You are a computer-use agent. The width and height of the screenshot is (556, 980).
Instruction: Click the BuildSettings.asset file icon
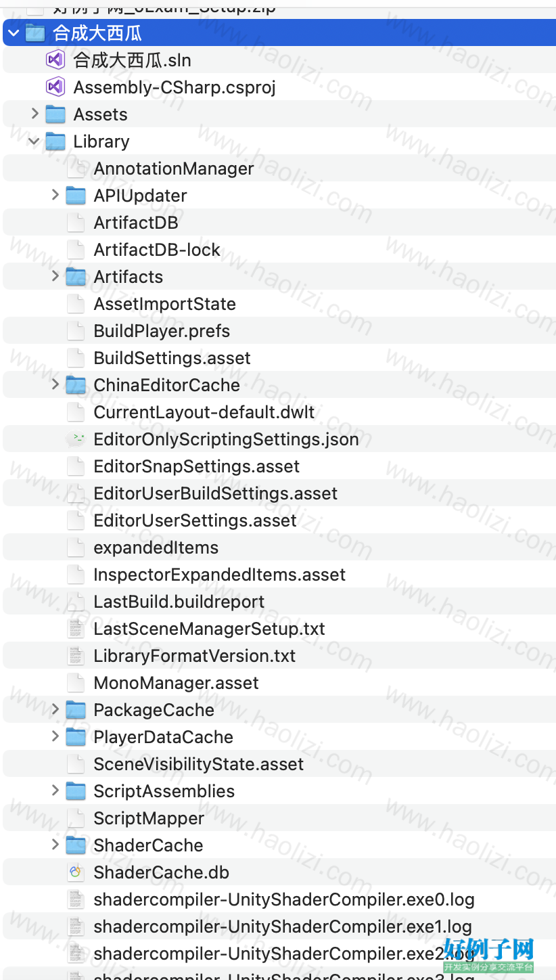[x=76, y=358]
